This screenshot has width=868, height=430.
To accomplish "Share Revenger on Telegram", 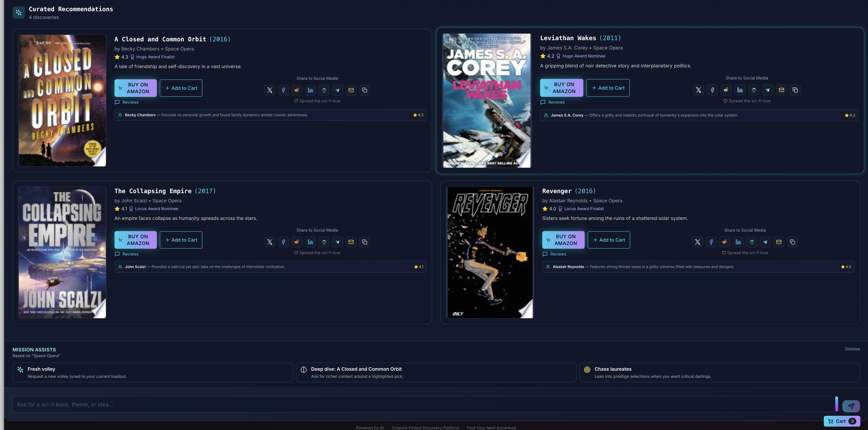I will point(765,242).
